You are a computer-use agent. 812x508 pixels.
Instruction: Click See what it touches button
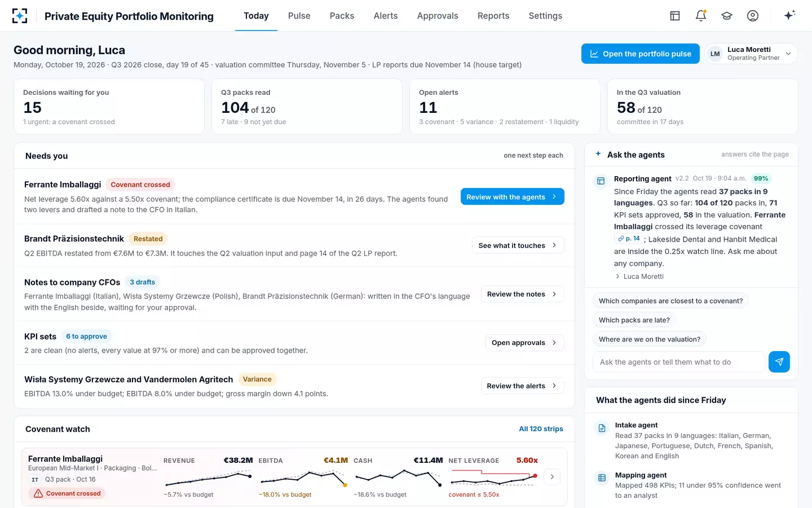[518, 246]
